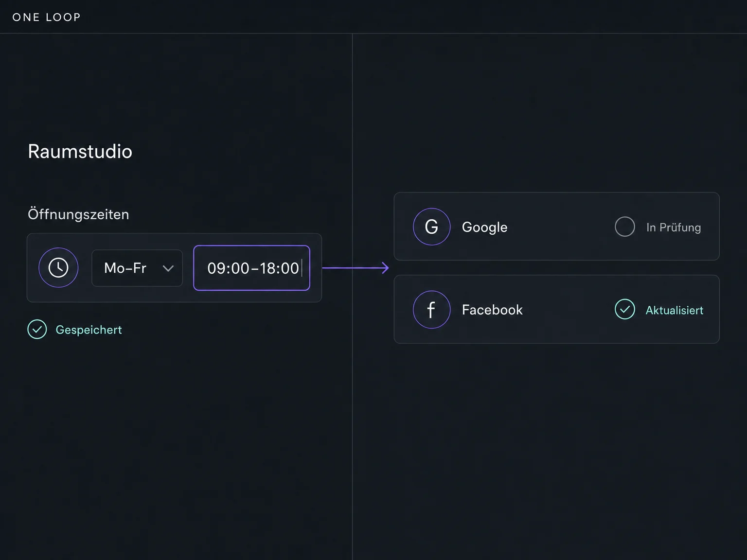
Task: Click the Raumstudio heading
Action: [80, 152]
